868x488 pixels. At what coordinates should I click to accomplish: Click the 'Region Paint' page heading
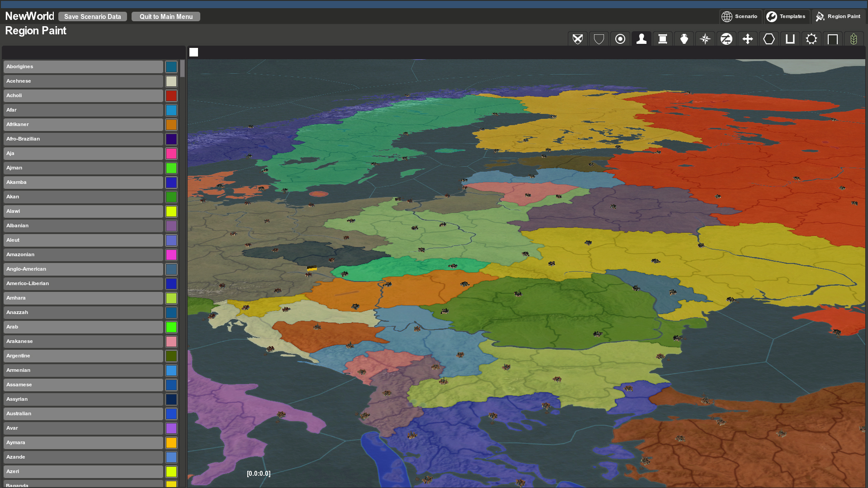(36, 31)
